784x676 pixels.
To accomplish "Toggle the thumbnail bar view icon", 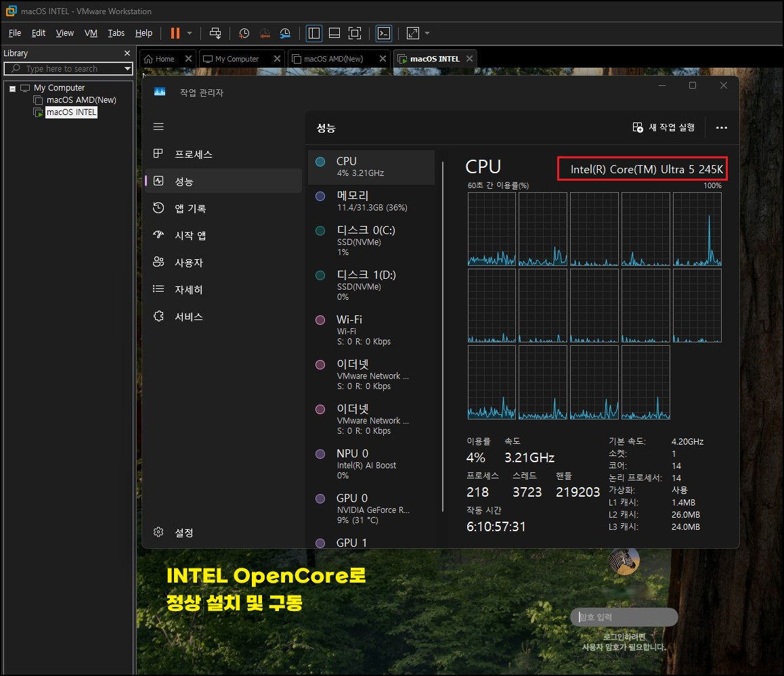I will (x=334, y=33).
